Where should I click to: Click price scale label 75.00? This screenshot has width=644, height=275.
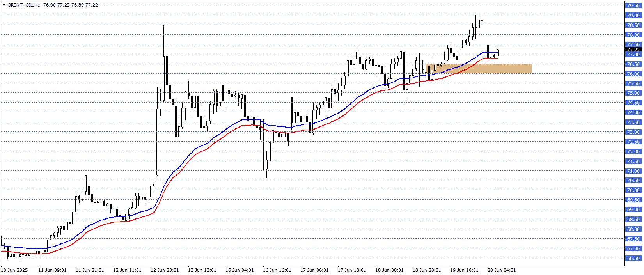click(x=633, y=93)
